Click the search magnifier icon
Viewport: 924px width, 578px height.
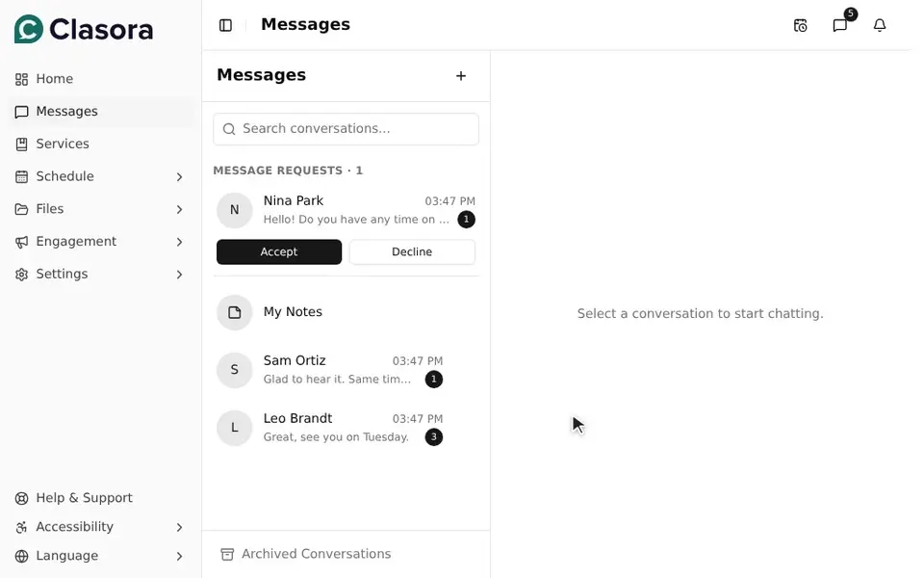(229, 129)
